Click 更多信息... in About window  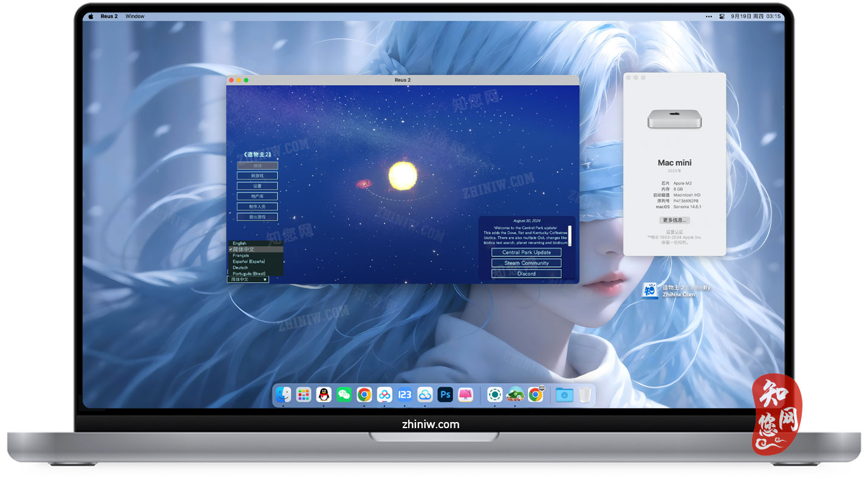point(674,220)
